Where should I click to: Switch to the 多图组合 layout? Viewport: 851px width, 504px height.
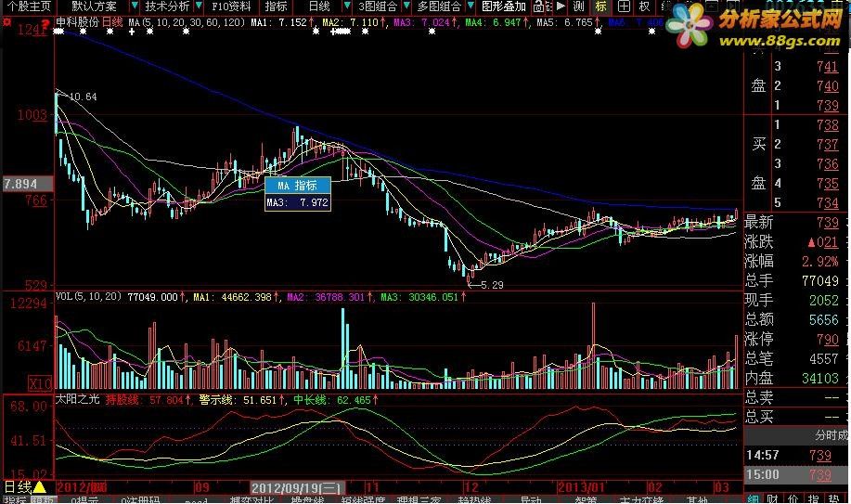pyautogui.click(x=439, y=6)
